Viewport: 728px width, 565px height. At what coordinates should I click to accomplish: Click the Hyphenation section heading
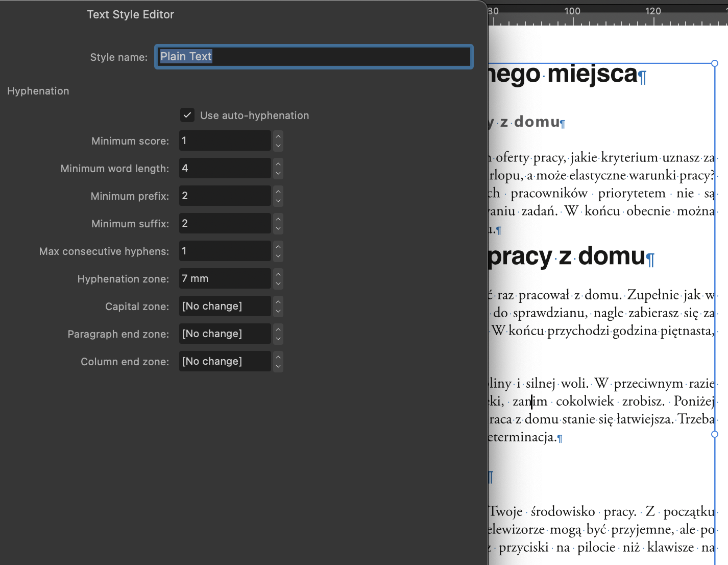38,91
